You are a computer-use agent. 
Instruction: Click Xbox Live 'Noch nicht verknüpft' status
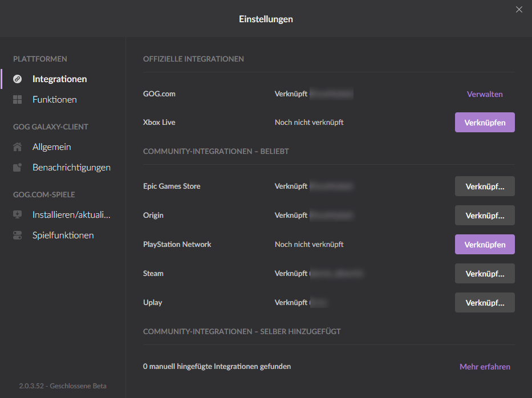(309, 122)
